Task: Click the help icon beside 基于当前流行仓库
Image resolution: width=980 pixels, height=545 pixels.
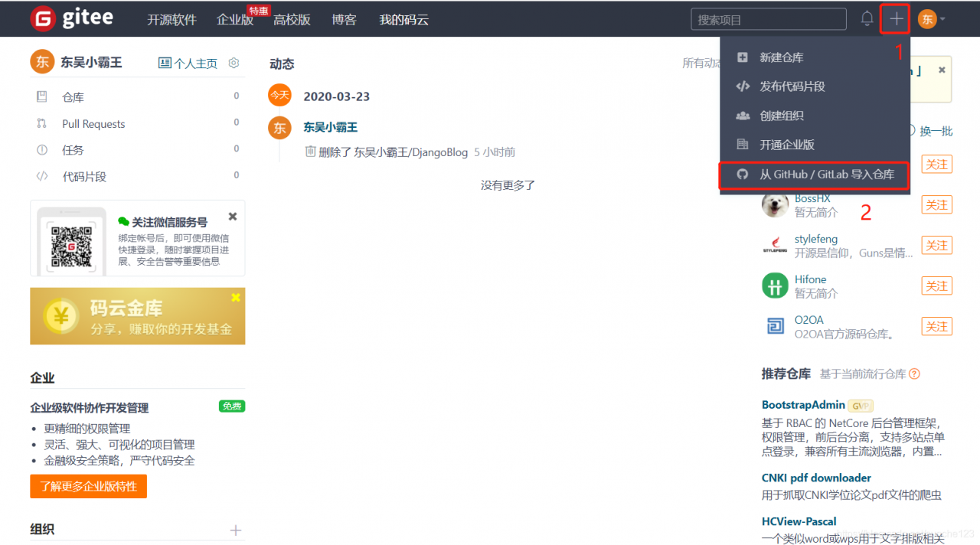Action: pyautogui.click(x=914, y=374)
